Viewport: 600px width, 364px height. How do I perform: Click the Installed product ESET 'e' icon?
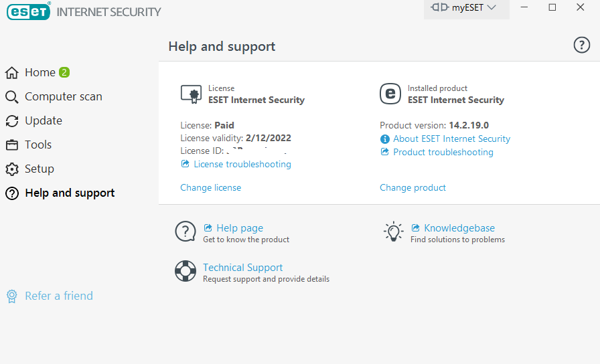[x=390, y=94]
